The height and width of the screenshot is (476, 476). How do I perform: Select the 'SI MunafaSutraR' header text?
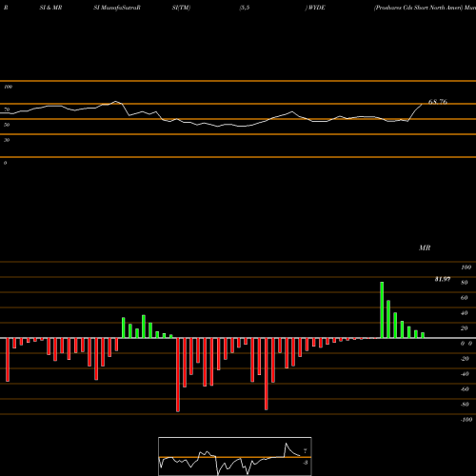pos(117,8)
